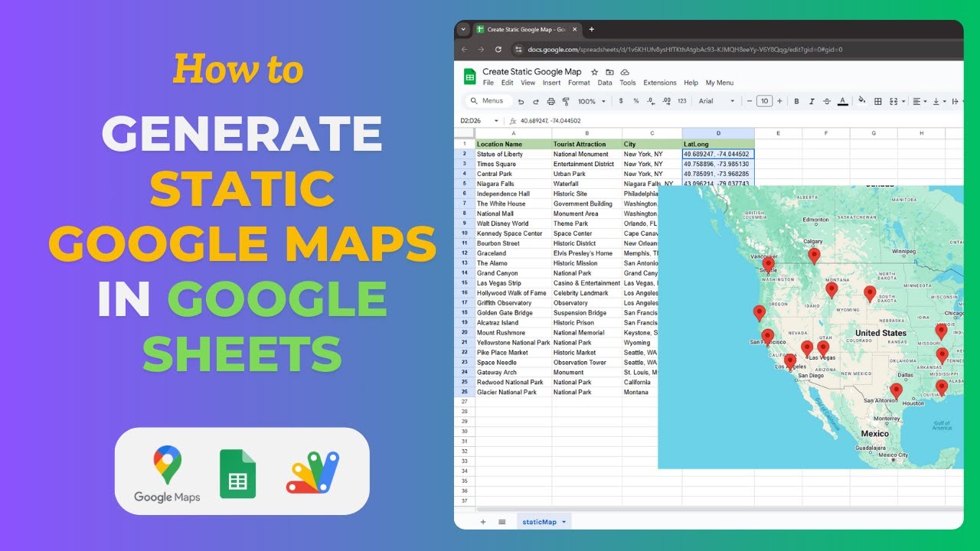Screen dimensions: 980x551
Task: Open the Tools menu
Action: pyautogui.click(x=628, y=83)
